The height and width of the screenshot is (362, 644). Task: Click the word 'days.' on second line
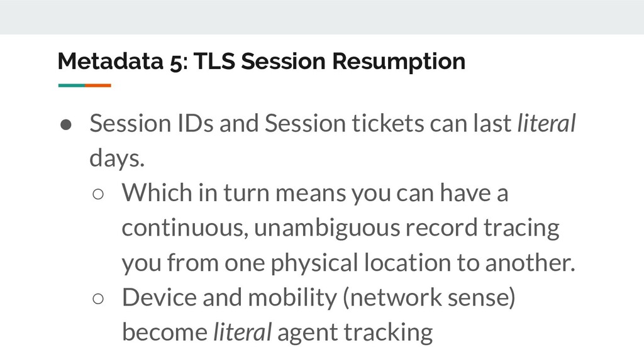(117, 158)
